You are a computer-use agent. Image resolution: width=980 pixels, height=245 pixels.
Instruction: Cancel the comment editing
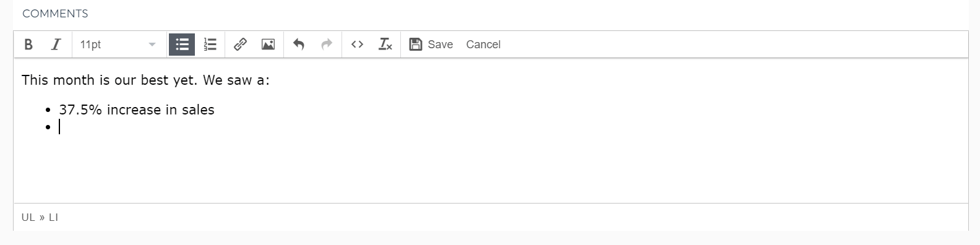pyautogui.click(x=483, y=45)
